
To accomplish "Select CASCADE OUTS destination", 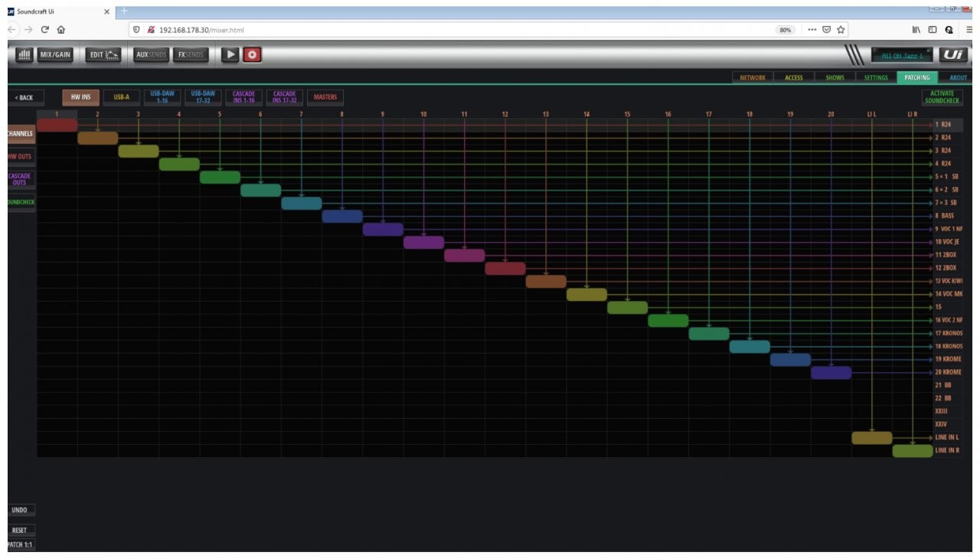I will [x=21, y=180].
